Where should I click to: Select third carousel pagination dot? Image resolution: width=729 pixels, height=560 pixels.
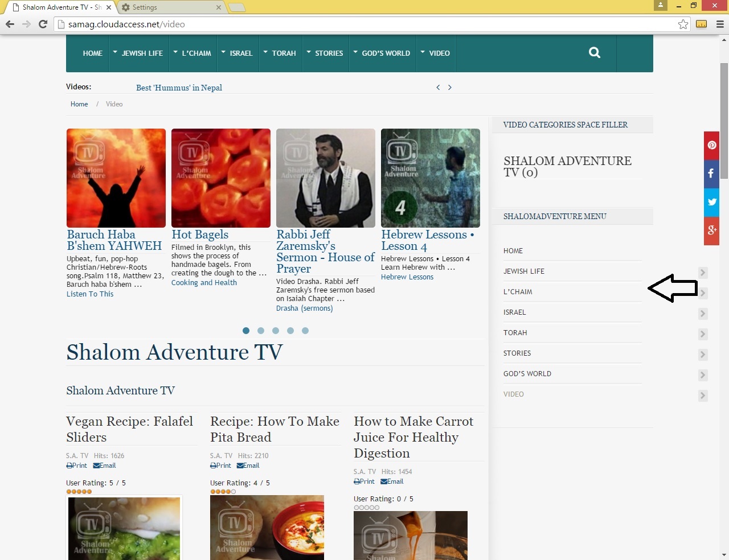[276, 331]
